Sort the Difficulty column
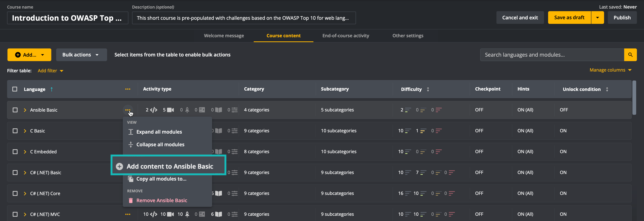The image size is (644, 221). (428, 89)
